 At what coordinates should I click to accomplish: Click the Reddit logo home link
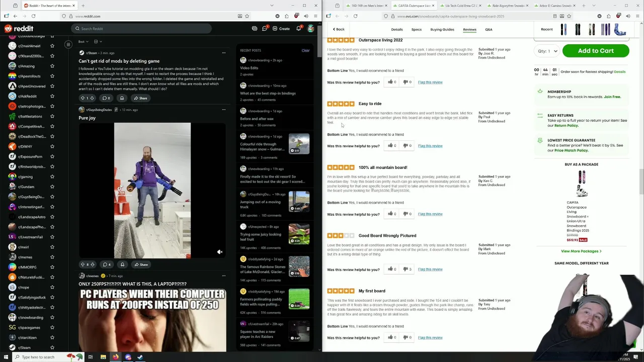[x=19, y=29]
